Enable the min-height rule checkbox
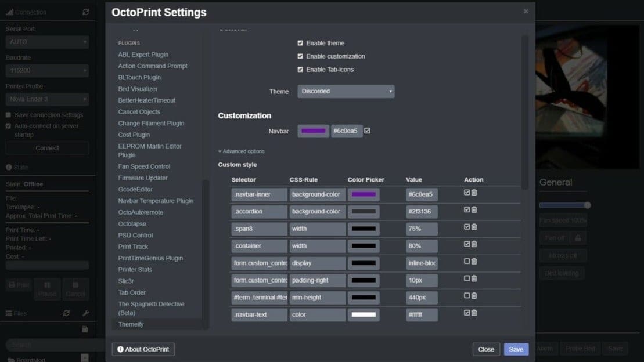Screen dimensions: 644x362 click(466, 296)
